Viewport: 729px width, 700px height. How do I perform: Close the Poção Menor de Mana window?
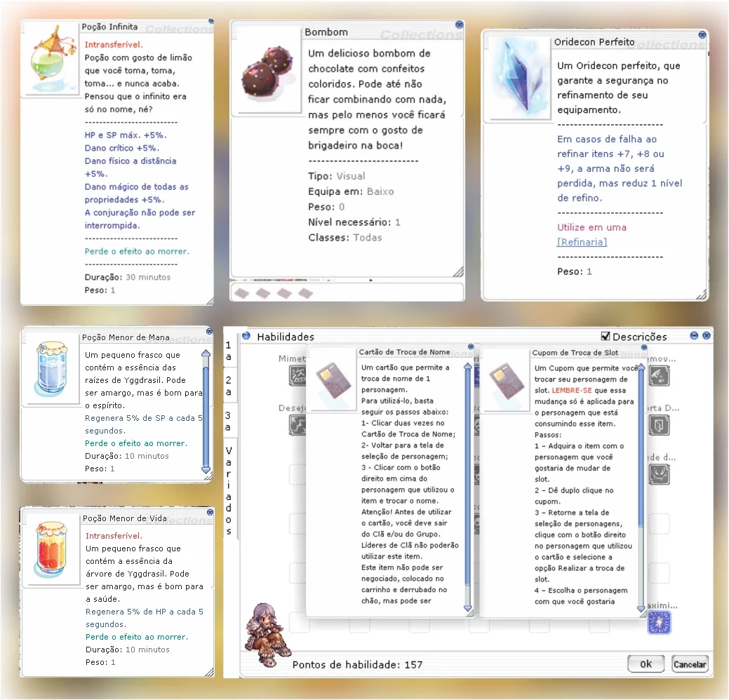(209, 331)
